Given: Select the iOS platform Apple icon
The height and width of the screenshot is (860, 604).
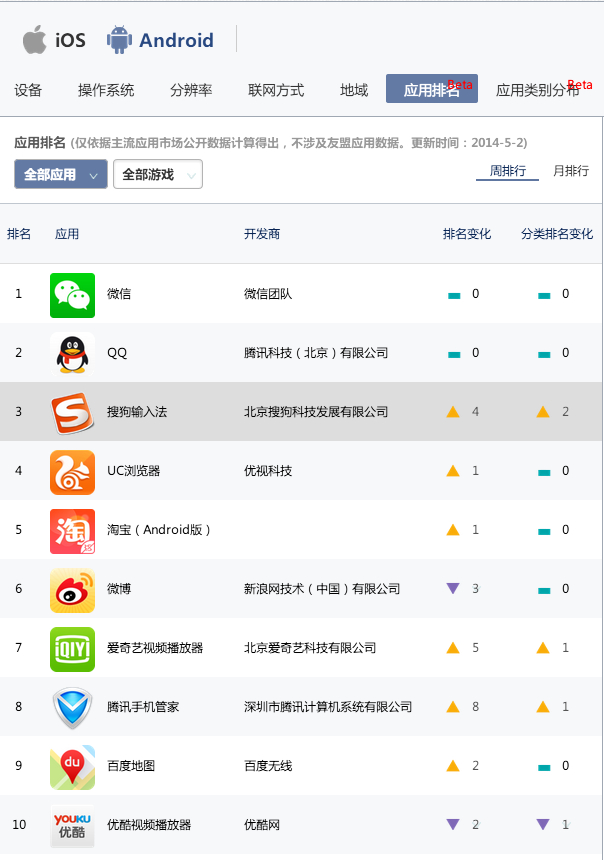Looking at the screenshot, I should click(35, 39).
